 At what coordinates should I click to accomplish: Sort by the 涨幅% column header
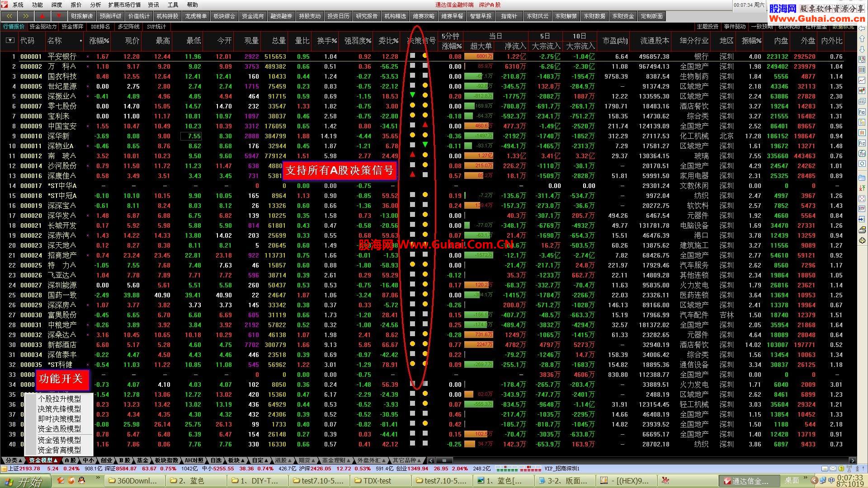click(x=99, y=41)
